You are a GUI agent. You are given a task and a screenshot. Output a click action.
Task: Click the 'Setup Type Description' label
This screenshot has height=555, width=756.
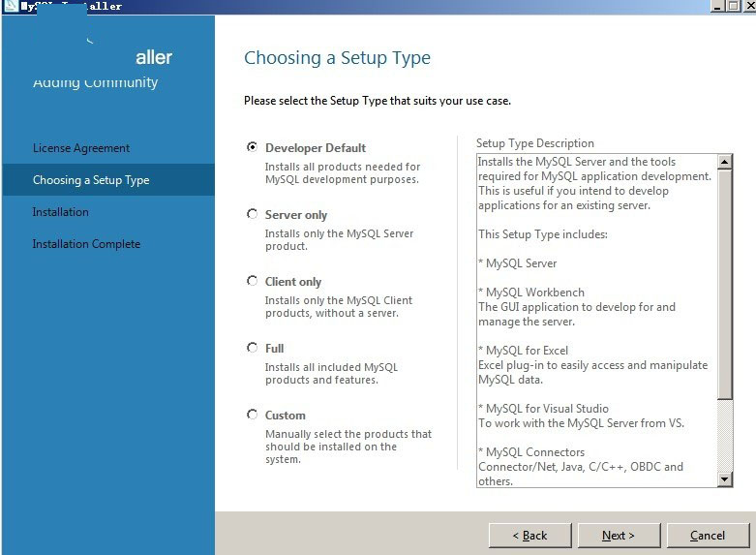pyautogui.click(x=534, y=142)
